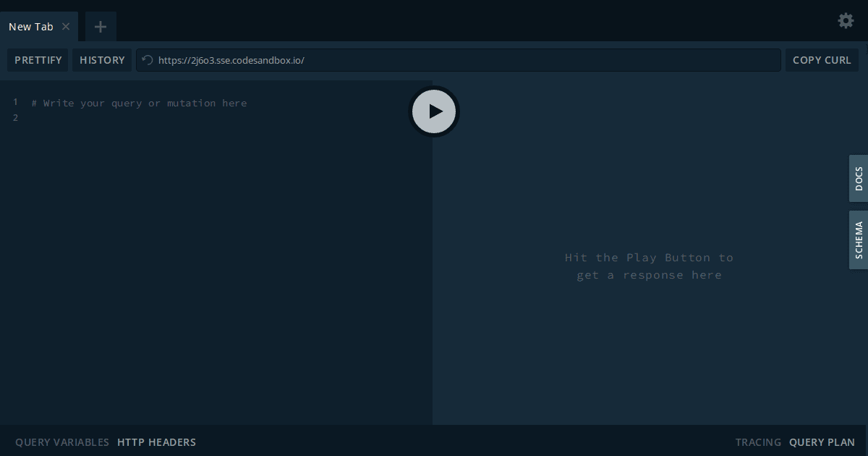Expand the QUERY VARIABLES panel

[x=61, y=442]
